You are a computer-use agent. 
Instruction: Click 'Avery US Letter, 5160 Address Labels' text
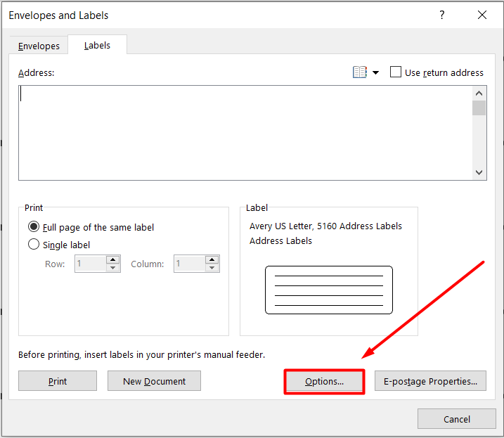click(325, 226)
